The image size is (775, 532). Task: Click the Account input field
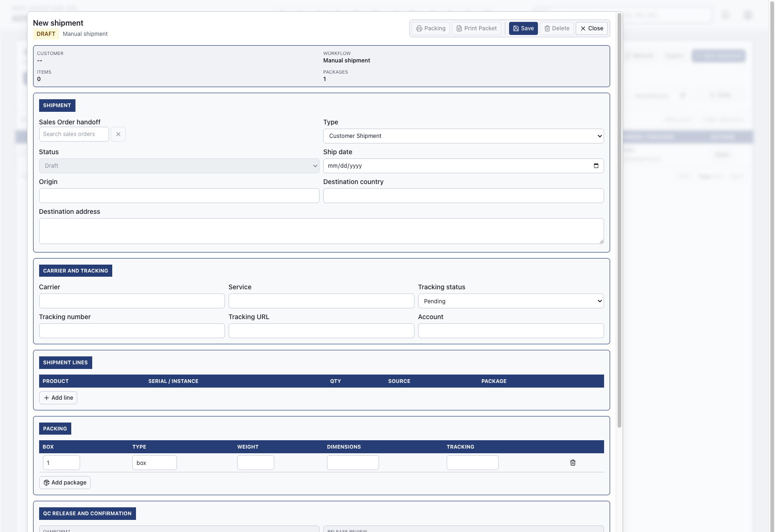pos(511,331)
